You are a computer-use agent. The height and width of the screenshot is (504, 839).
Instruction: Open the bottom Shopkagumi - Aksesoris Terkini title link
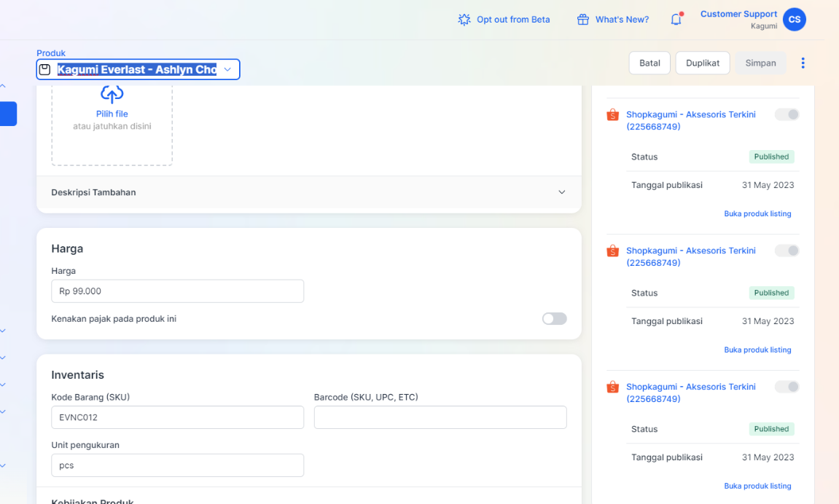click(x=691, y=393)
